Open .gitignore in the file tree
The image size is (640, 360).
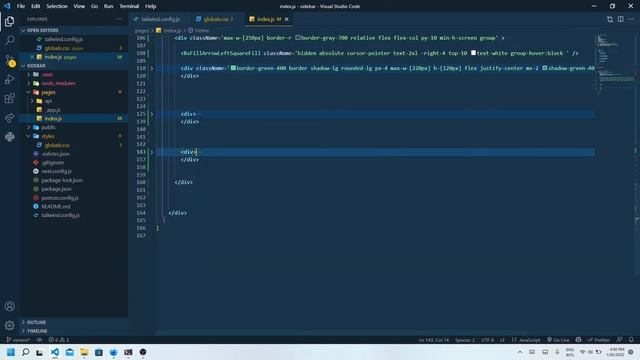pos(53,162)
